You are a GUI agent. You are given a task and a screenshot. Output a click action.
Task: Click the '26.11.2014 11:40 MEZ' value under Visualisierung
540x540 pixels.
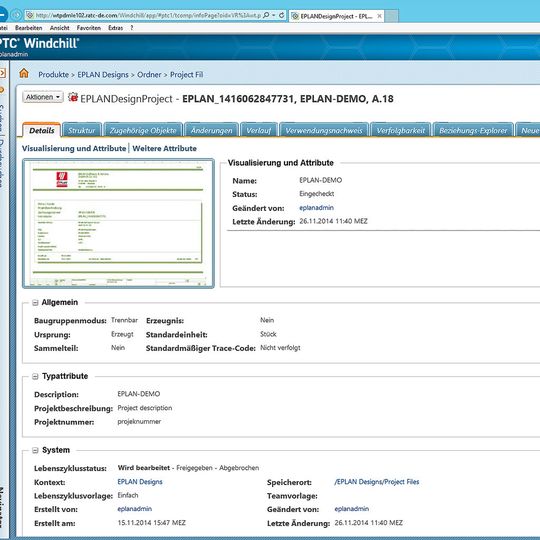pyautogui.click(x=333, y=221)
